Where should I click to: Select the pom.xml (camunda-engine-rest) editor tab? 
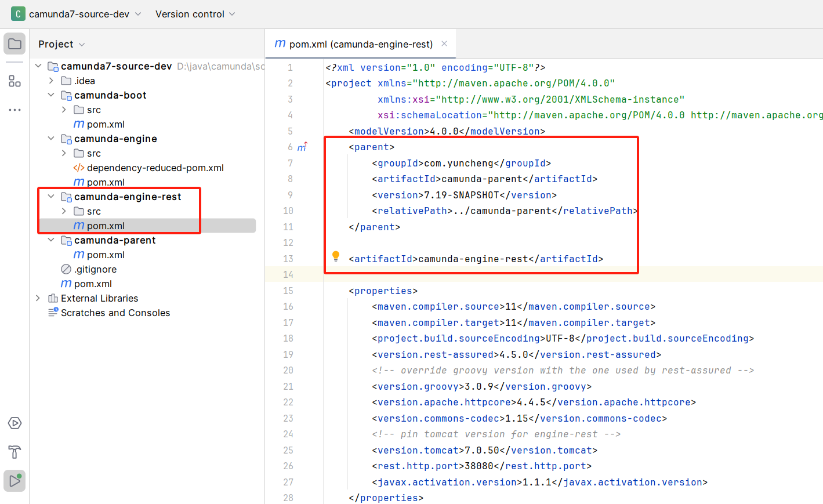[361, 44]
